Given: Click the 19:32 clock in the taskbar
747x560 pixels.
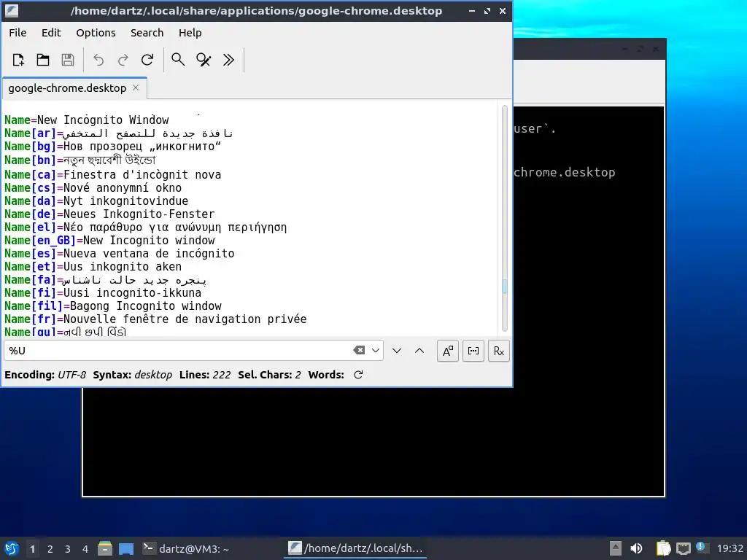Looking at the screenshot, I should (729, 548).
